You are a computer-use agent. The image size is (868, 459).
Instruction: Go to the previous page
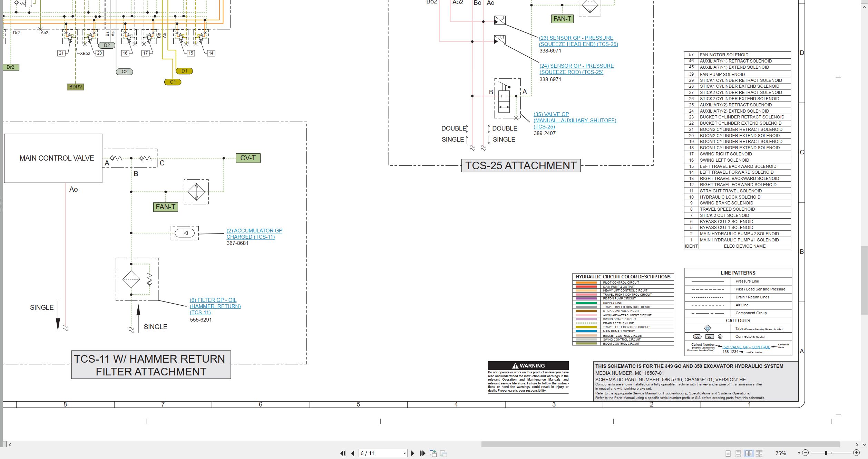(x=352, y=453)
